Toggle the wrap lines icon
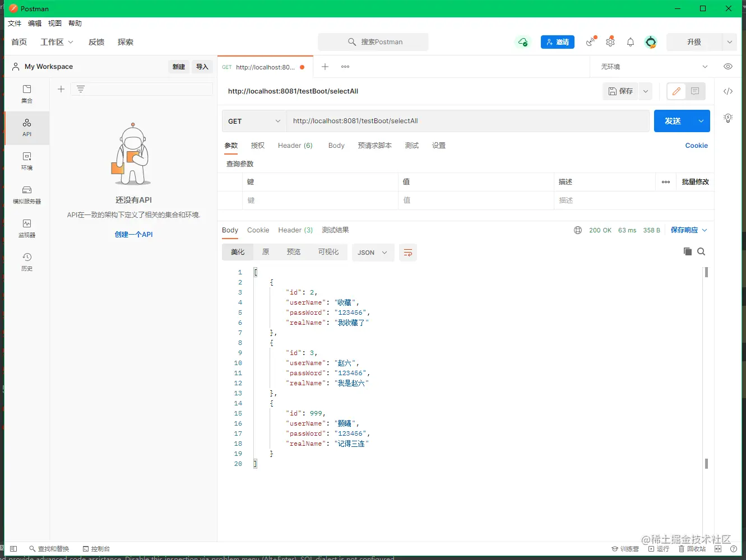Screen dimensions: 746x560 coord(408,253)
